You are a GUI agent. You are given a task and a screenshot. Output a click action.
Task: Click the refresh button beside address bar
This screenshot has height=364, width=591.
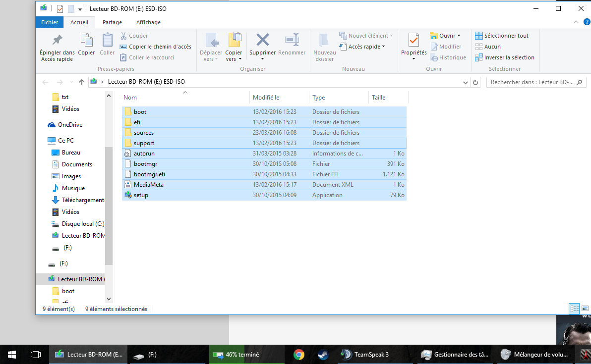click(x=475, y=82)
